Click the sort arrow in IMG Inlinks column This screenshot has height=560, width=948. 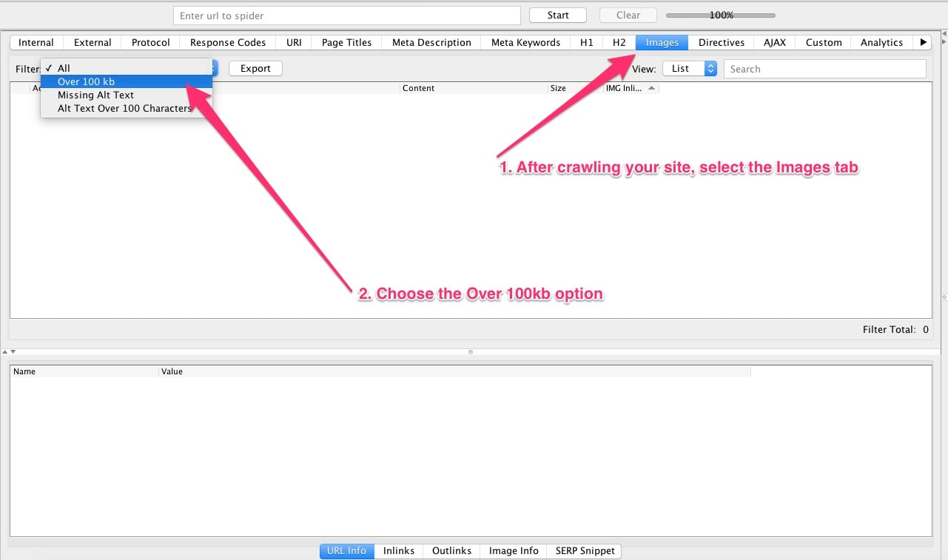tap(651, 88)
